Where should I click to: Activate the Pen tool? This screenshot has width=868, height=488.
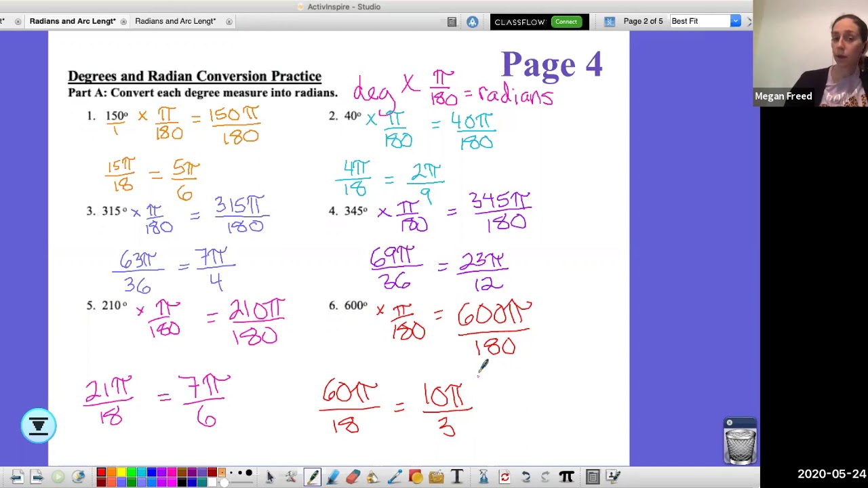(312, 477)
